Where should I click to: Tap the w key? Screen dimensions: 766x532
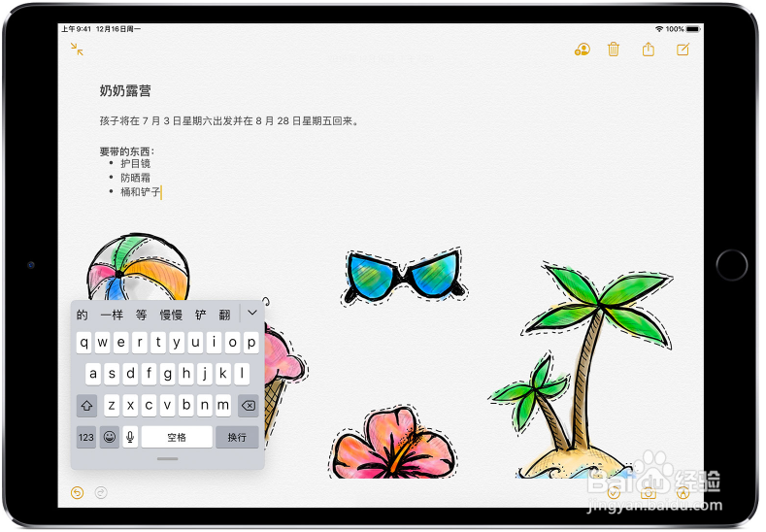tap(103, 343)
